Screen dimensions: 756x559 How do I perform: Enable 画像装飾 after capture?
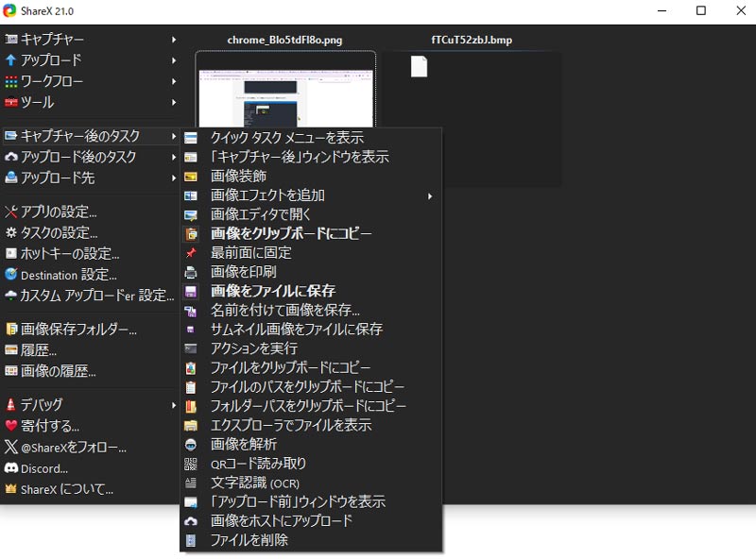tap(311, 177)
